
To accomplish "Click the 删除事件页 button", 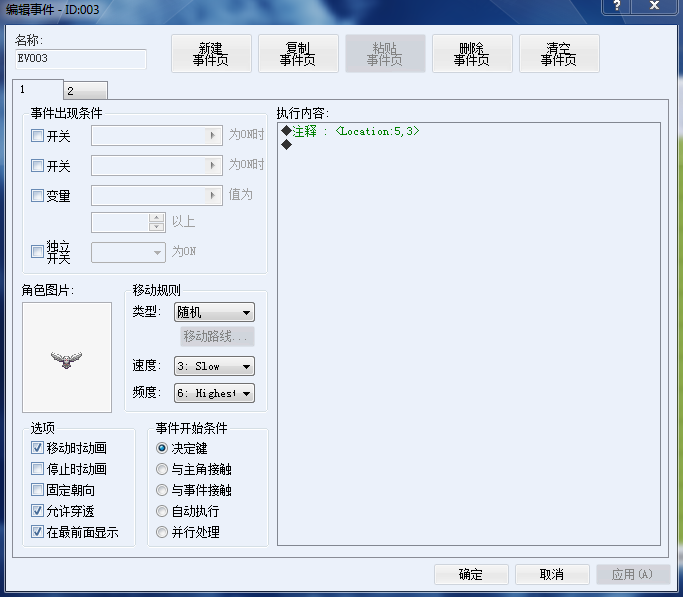I will pos(472,54).
